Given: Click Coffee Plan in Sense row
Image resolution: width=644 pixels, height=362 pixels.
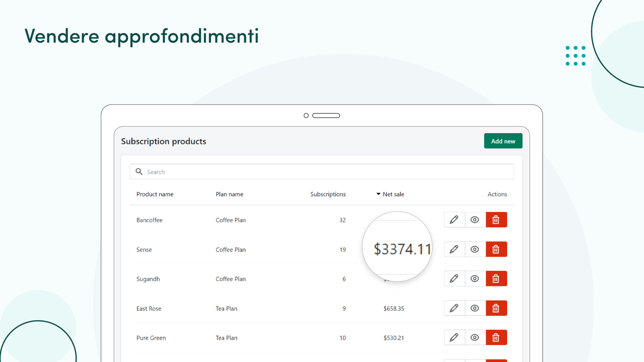Looking at the screenshot, I should [x=231, y=250].
